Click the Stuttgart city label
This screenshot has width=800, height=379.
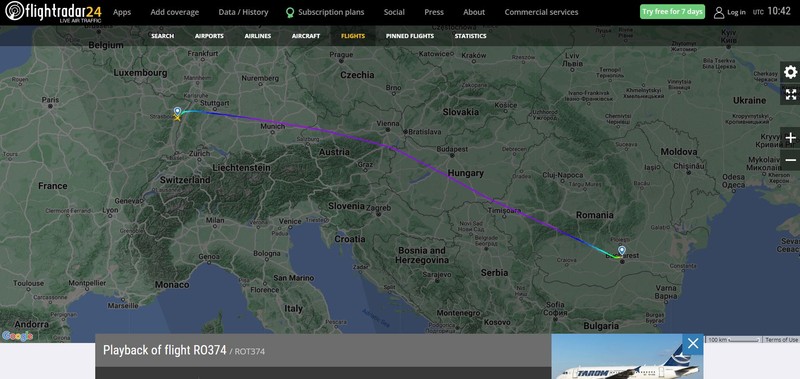[x=215, y=103]
